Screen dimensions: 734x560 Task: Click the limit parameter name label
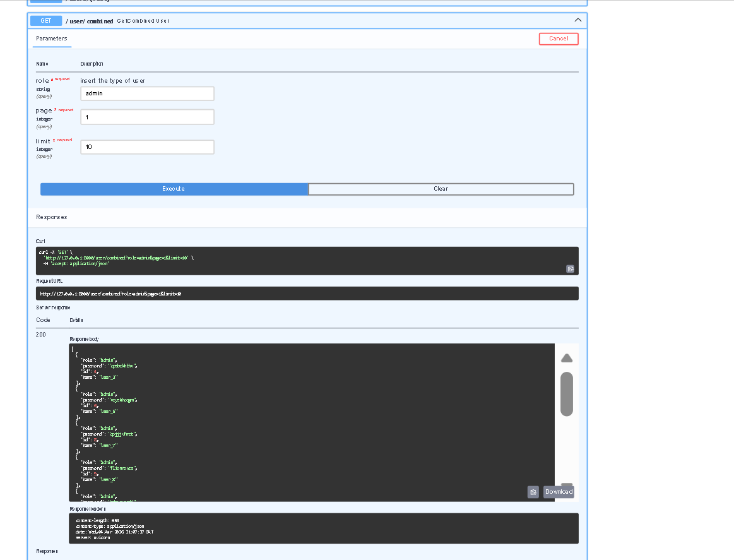(42, 141)
